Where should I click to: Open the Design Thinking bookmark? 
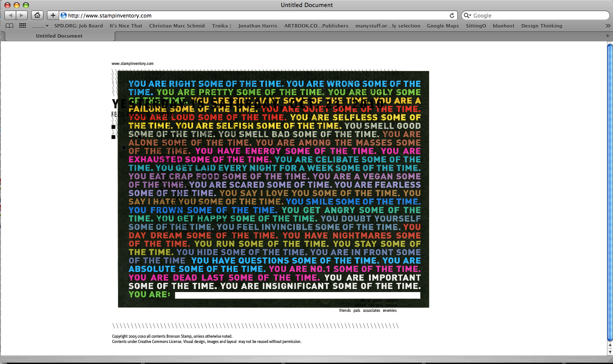(541, 26)
